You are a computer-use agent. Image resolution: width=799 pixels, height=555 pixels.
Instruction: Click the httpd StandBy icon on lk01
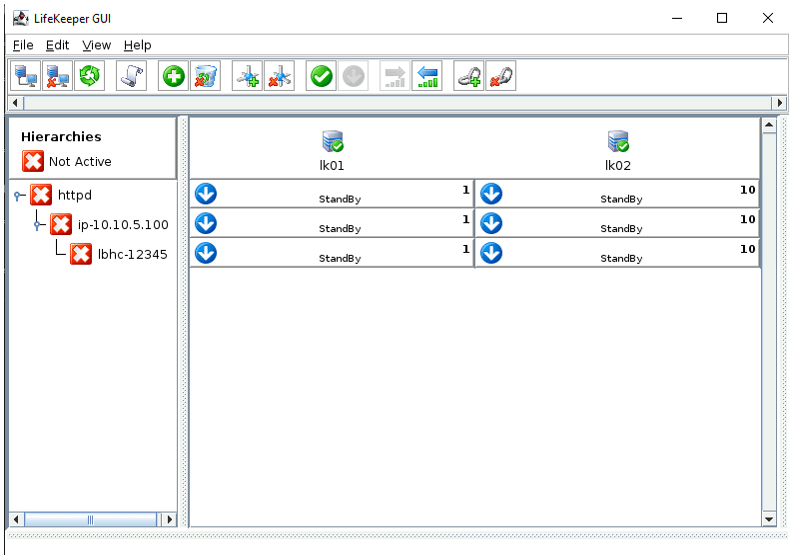point(206,194)
